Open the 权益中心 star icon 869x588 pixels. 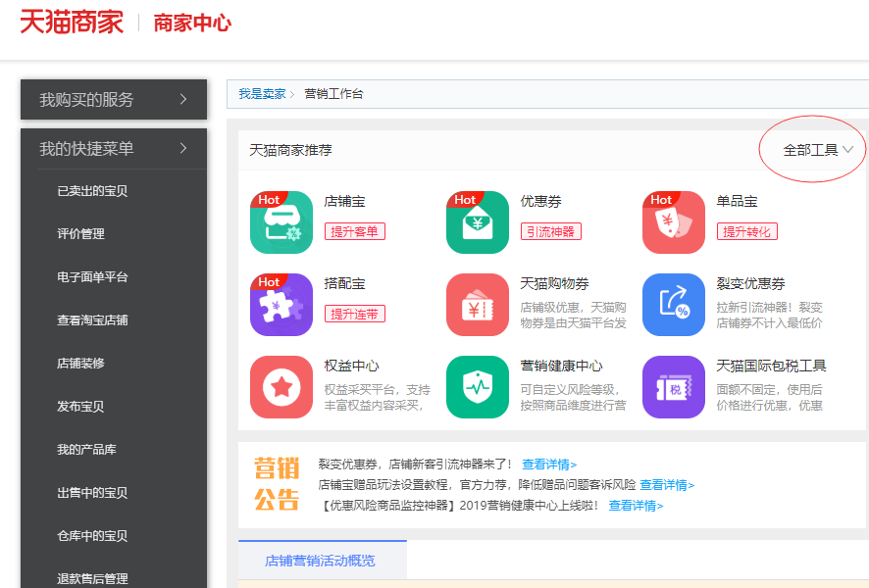coord(281,387)
